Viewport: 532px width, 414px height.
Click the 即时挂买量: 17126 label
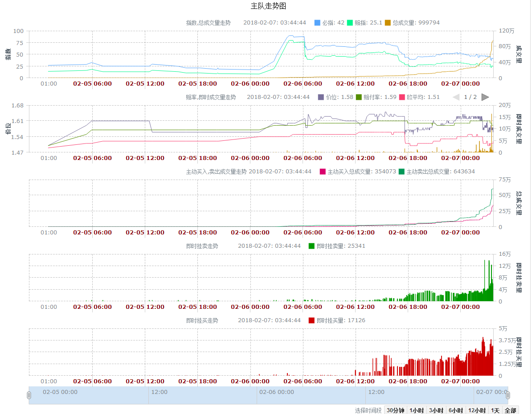341,320
